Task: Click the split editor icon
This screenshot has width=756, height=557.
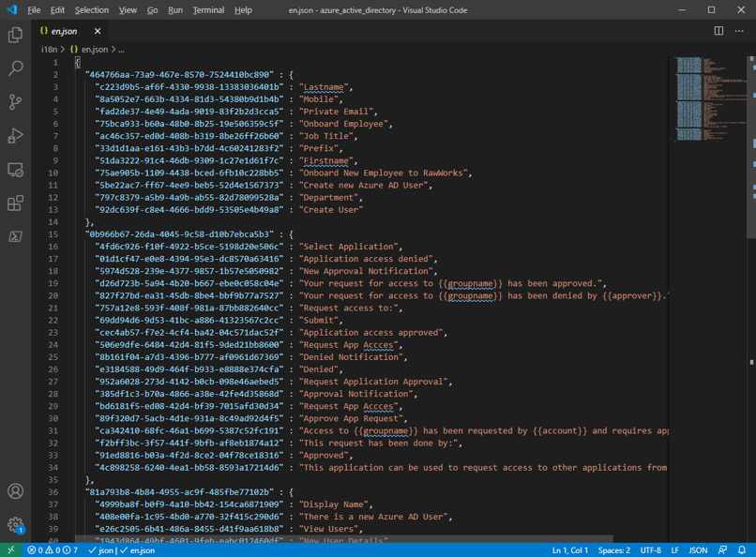Action: pos(718,31)
